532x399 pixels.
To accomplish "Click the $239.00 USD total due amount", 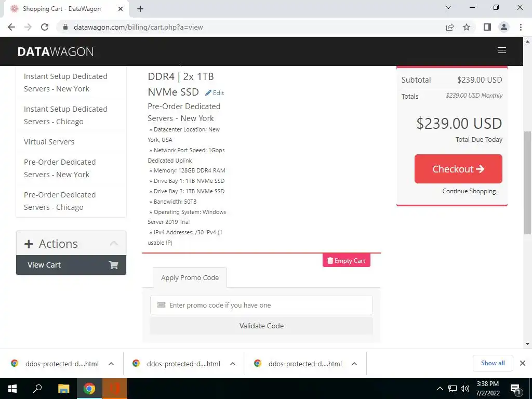I will click(459, 124).
